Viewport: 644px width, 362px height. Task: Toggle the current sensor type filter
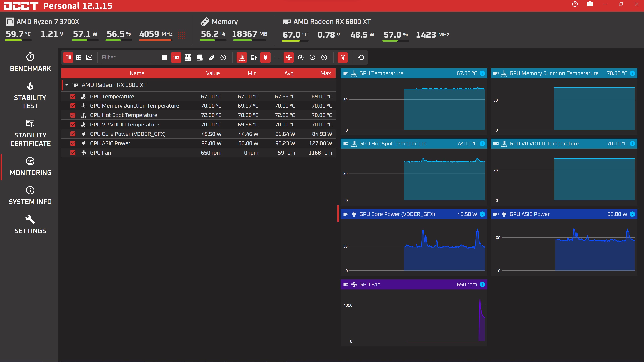click(x=277, y=57)
